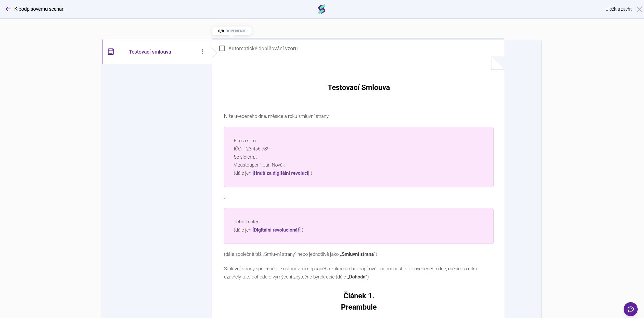Screen dimensions: 644x318
Task: Click the 0/8 Doplněno progress badge
Action: tap(231, 31)
